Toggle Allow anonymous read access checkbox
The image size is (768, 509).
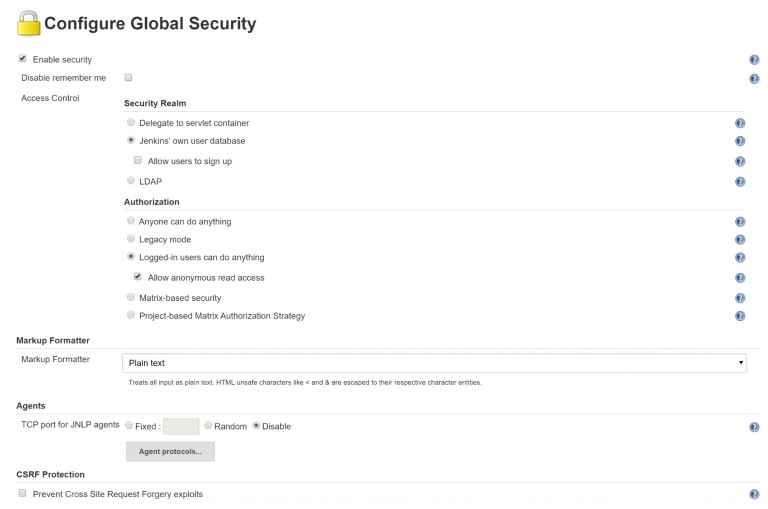pos(138,277)
